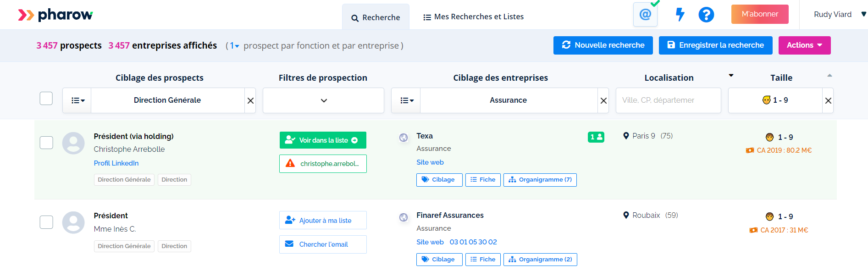868x277 pixels.
Task: Click Voir dans la liste button
Action: (323, 140)
